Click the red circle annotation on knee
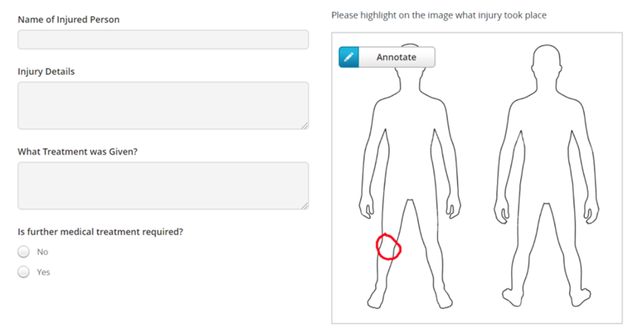This screenshot has width=644, height=336. tap(388, 247)
